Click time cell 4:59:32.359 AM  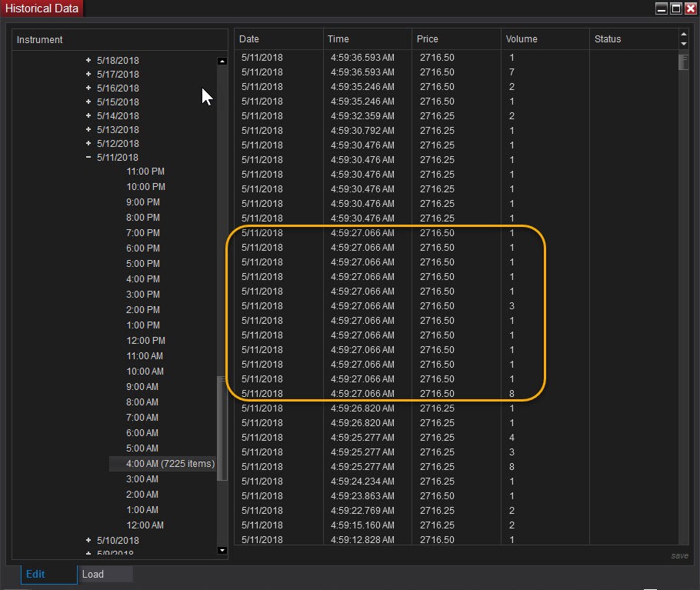(x=362, y=116)
